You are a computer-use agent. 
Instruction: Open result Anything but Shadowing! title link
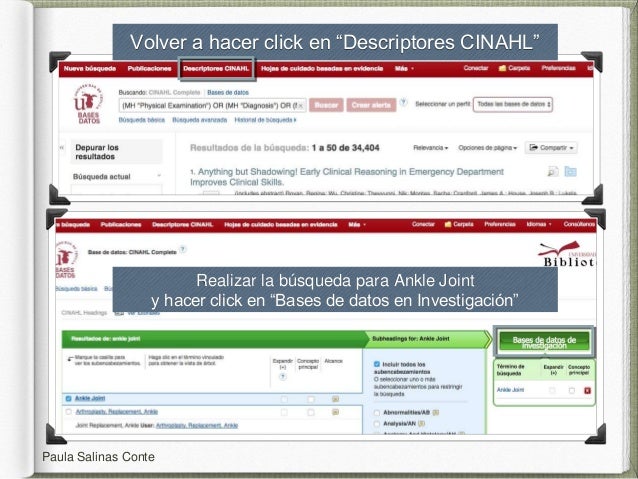(347, 177)
